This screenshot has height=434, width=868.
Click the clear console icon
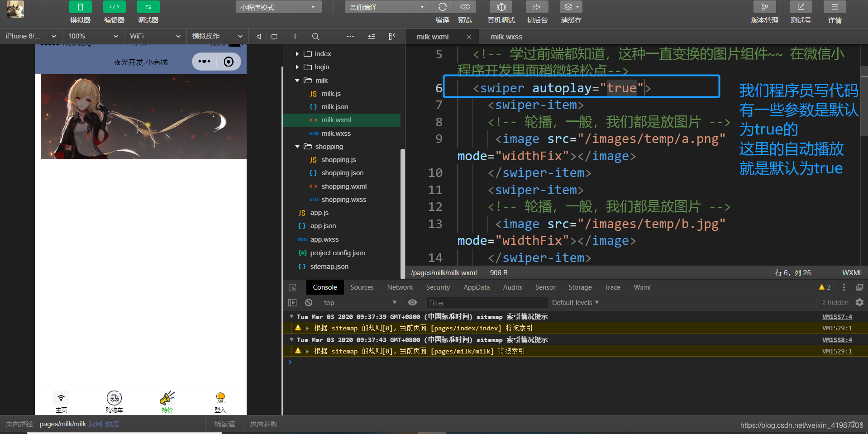click(x=309, y=303)
